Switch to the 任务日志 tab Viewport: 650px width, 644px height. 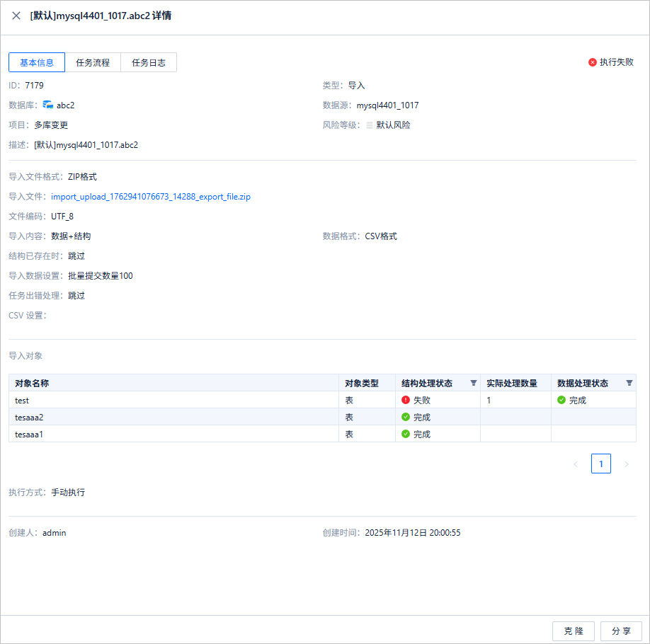[x=149, y=62]
